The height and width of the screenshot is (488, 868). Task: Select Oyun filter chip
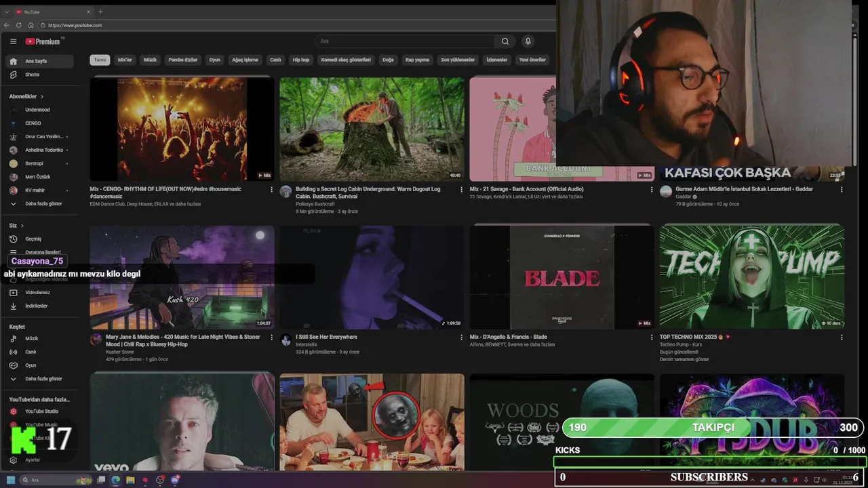click(x=214, y=60)
